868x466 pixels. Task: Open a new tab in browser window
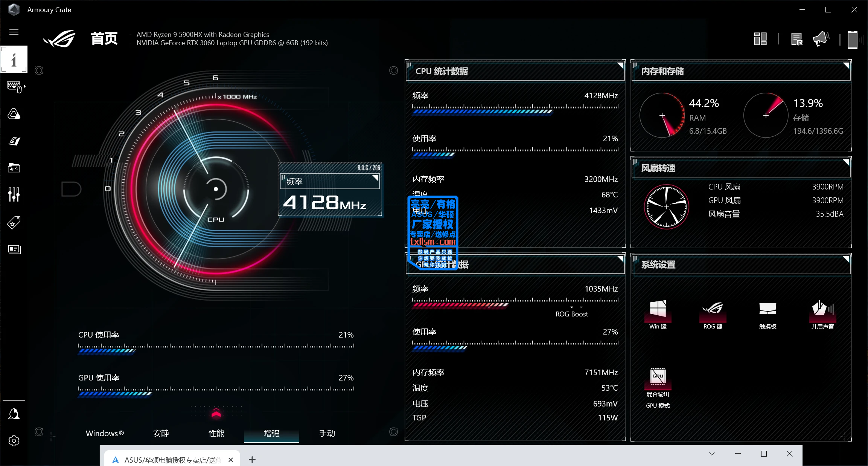[x=252, y=460]
